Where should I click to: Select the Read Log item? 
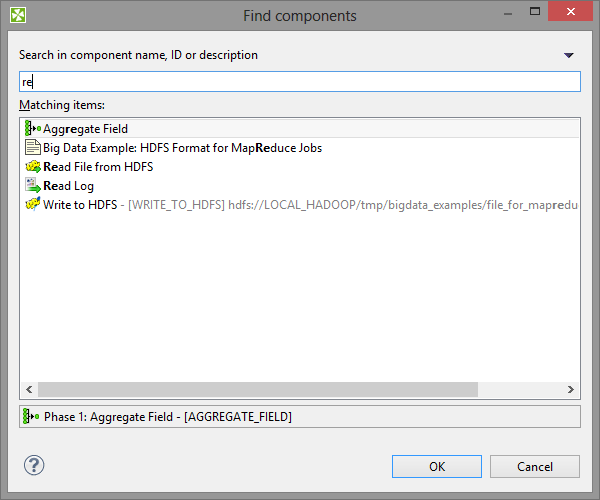[69, 186]
